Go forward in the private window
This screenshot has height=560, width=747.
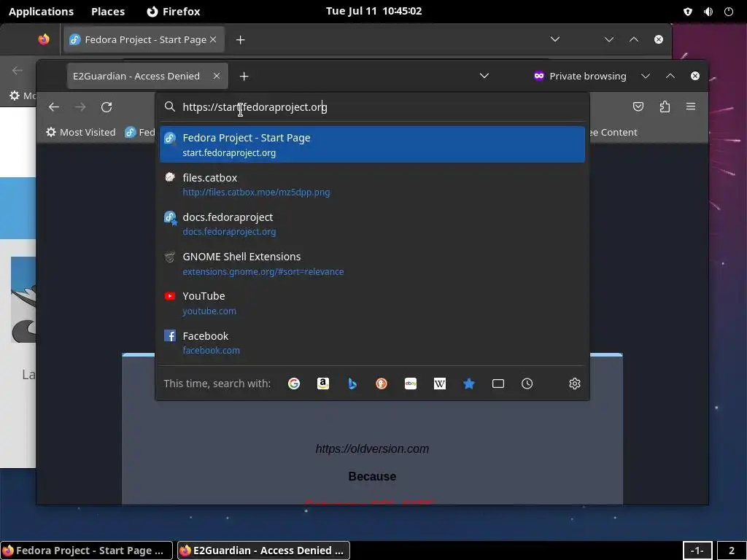click(x=80, y=107)
